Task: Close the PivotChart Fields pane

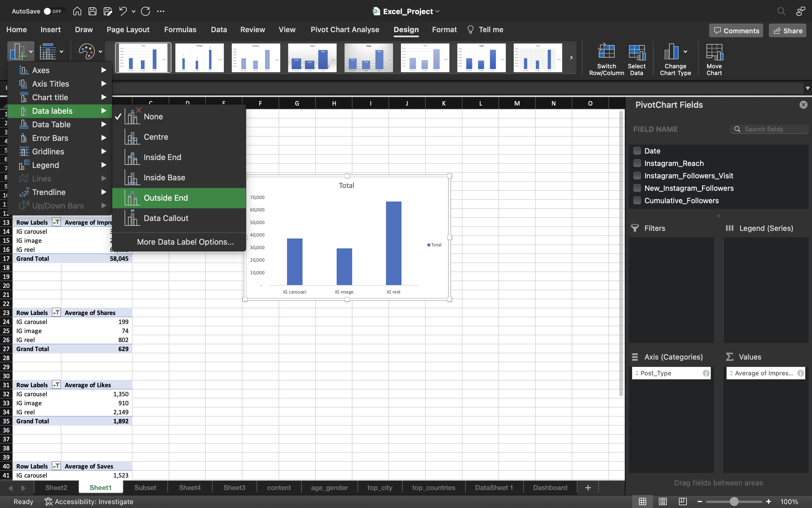Action: (x=803, y=105)
